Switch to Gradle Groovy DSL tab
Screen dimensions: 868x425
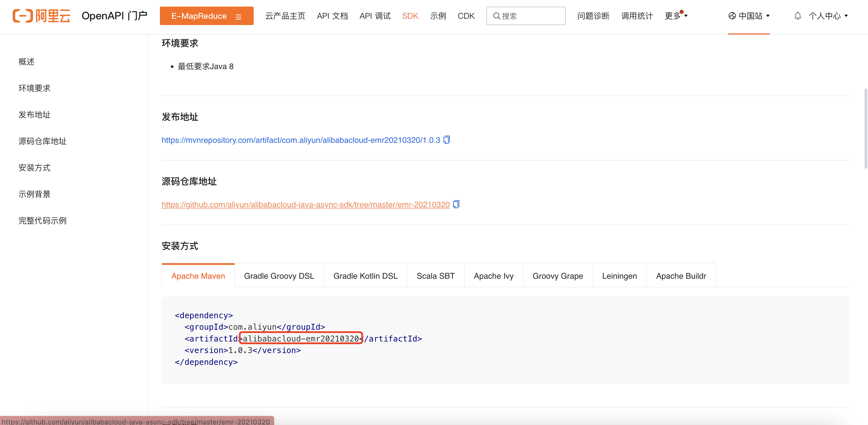[x=279, y=276]
